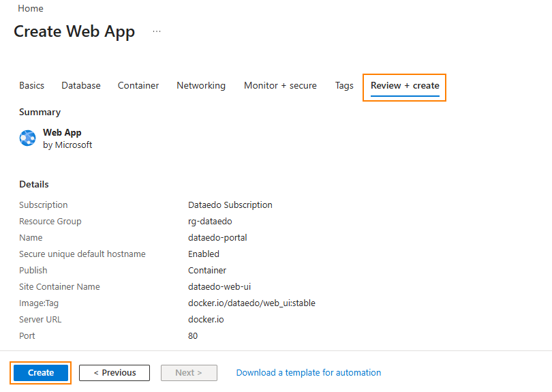Select the 'dataedo-portal' name value
The image size is (552, 392).
pos(217,238)
